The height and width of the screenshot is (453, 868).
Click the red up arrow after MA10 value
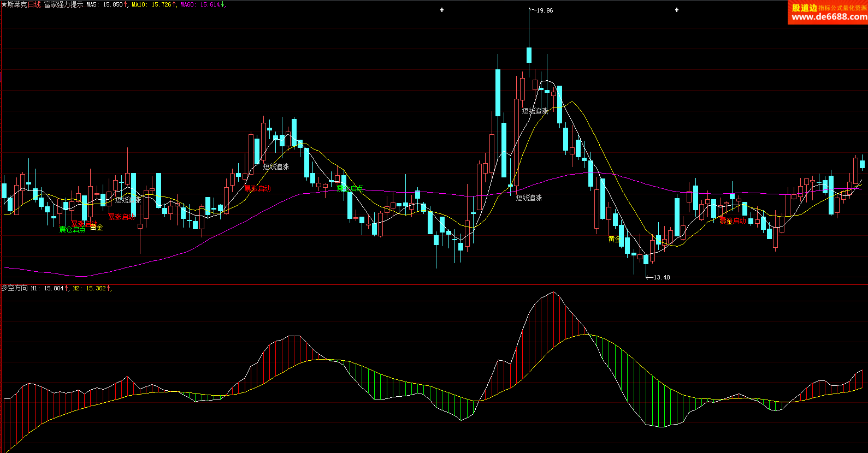tap(174, 4)
